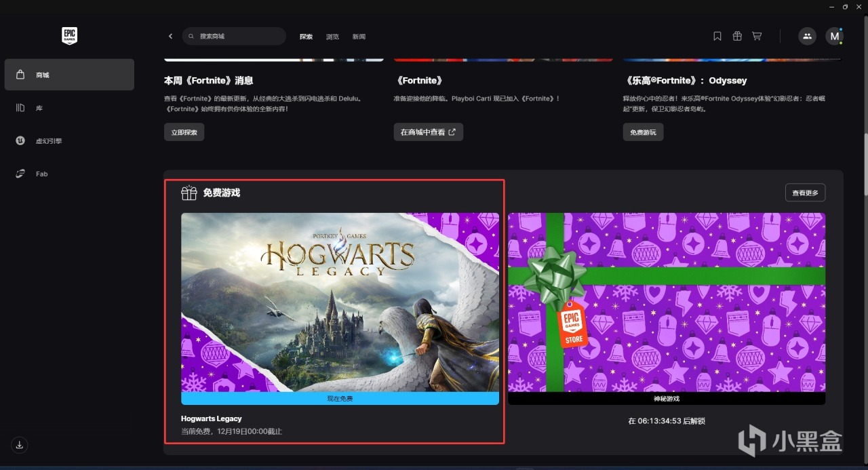The height and width of the screenshot is (470, 868).
Task: Click the 《Fortnite》 Playboi Carti headline
Action: (x=418, y=80)
